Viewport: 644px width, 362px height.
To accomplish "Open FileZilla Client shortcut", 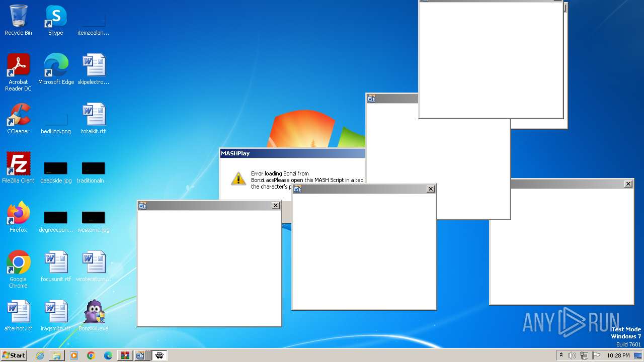I will 18,168.
